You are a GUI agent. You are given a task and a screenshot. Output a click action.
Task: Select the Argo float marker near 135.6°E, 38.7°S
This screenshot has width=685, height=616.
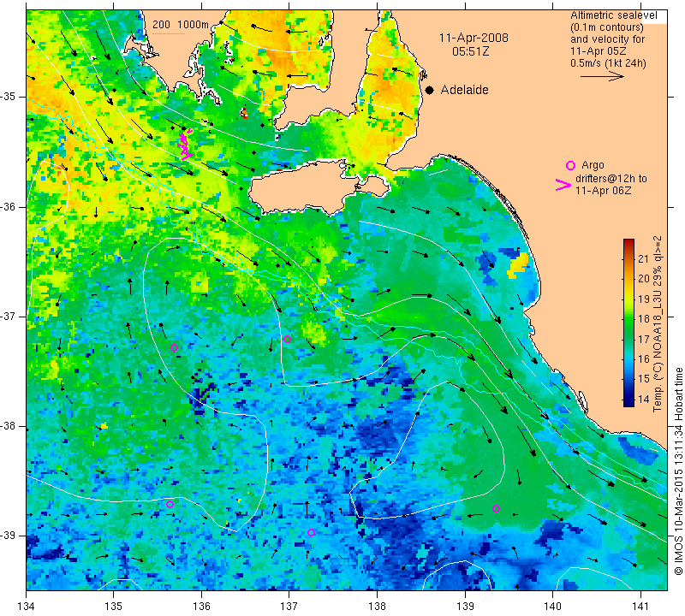point(170,504)
